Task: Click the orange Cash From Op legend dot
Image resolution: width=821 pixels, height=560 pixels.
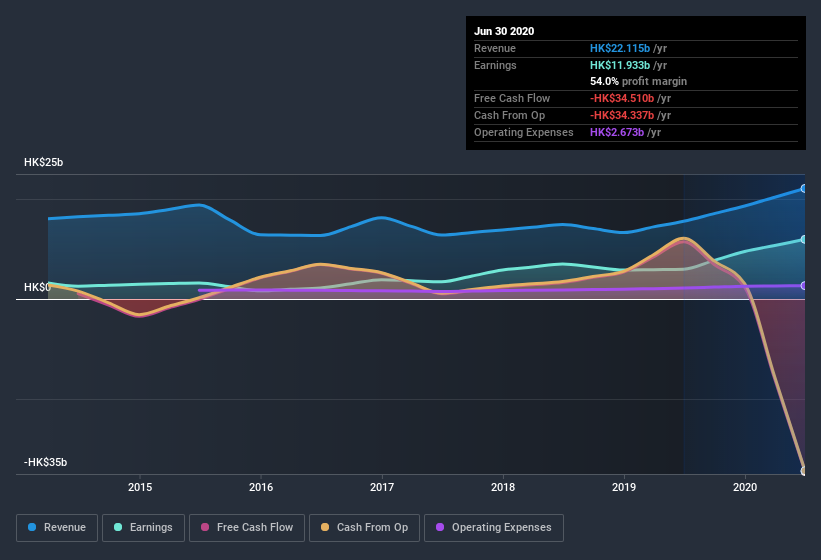Action: (325, 527)
